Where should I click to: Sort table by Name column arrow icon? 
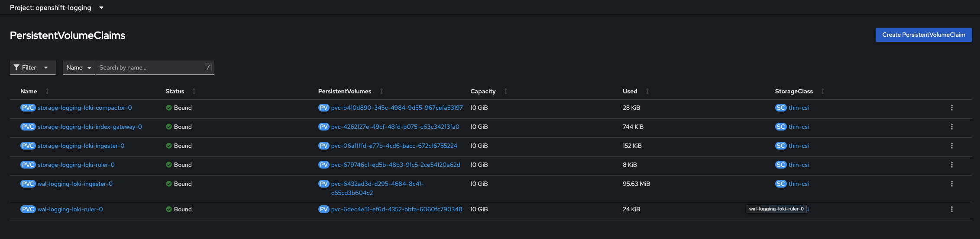click(47, 91)
